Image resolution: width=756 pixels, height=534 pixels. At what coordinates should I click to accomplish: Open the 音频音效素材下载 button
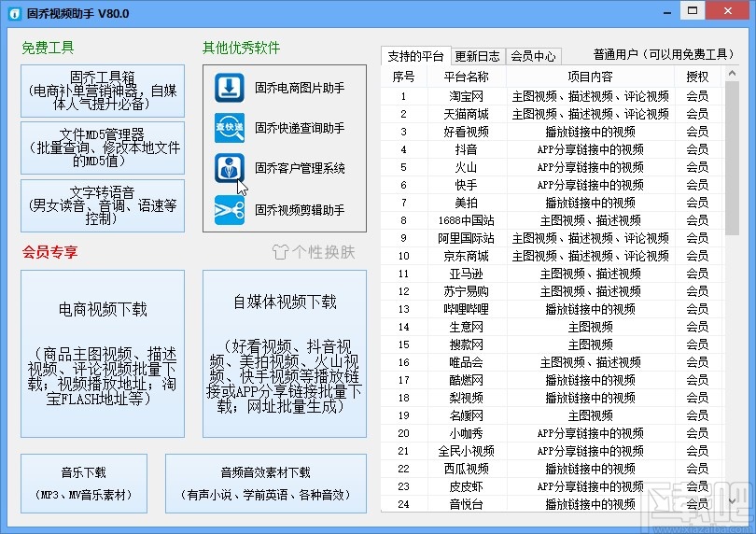pyautogui.click(x=266, y=484)
